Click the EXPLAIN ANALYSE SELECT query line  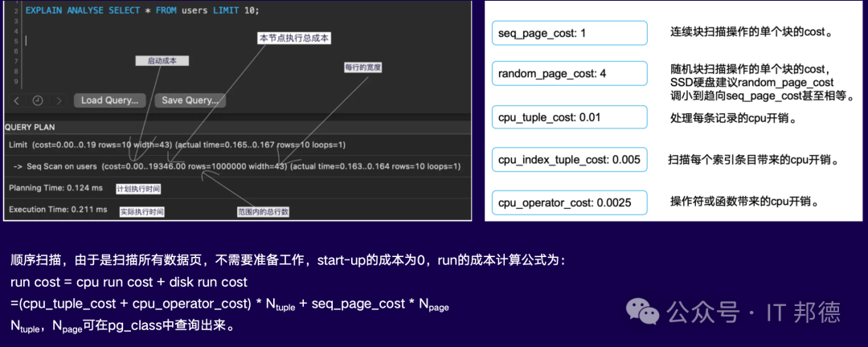(x=142, y=10)
